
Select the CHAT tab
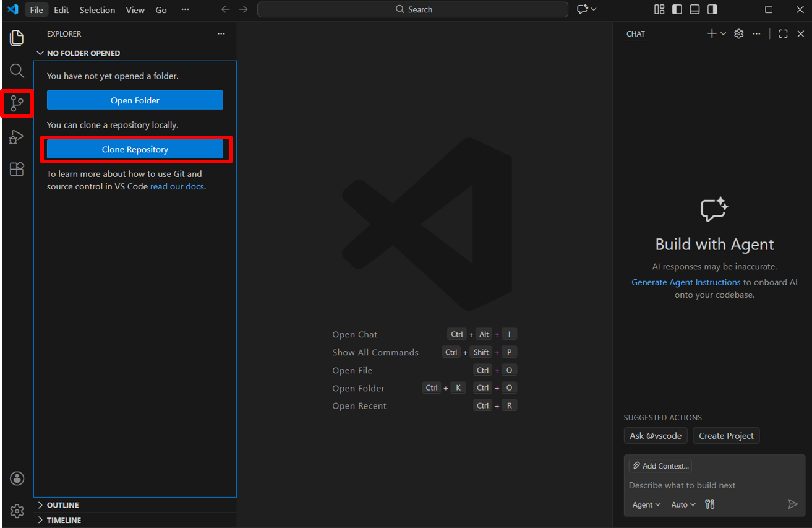click(636, 34)
